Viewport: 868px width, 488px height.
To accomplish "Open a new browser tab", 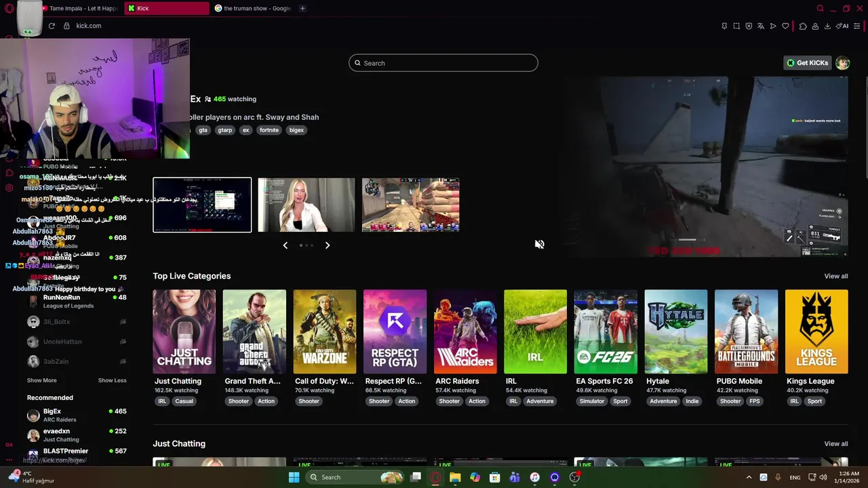I will click(302, 8).
